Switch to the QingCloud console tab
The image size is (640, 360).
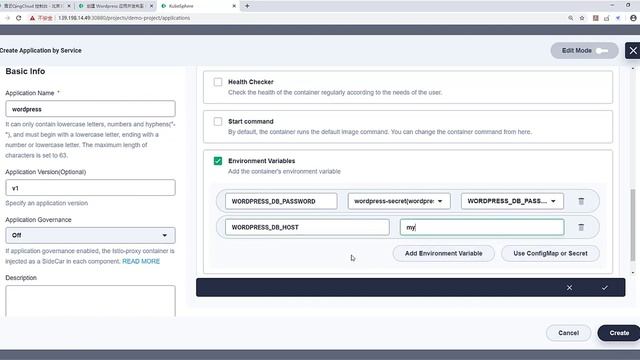(x=33, y=6)
